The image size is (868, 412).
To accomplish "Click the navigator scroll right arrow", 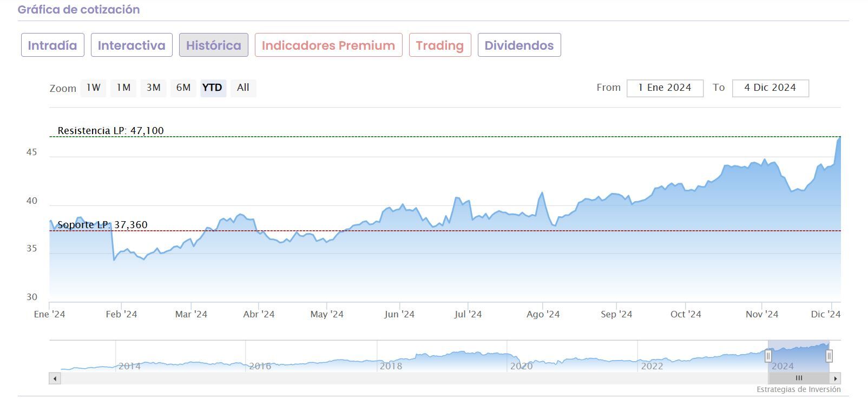I will 836,378.
